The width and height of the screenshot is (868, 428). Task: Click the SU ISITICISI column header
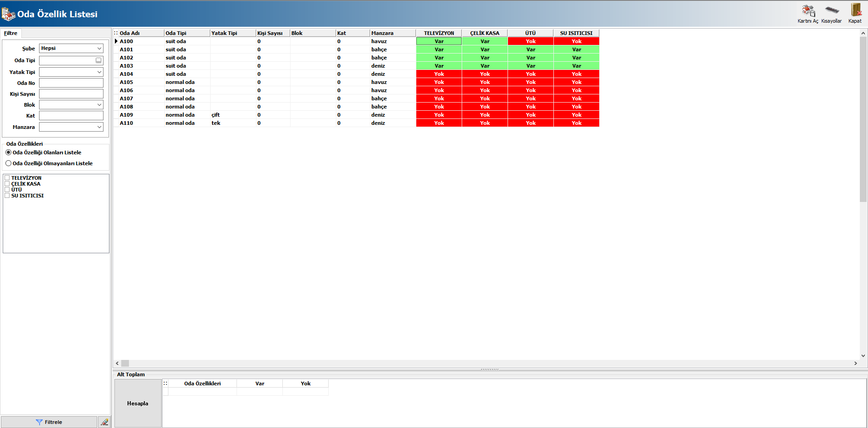(577, 33)
